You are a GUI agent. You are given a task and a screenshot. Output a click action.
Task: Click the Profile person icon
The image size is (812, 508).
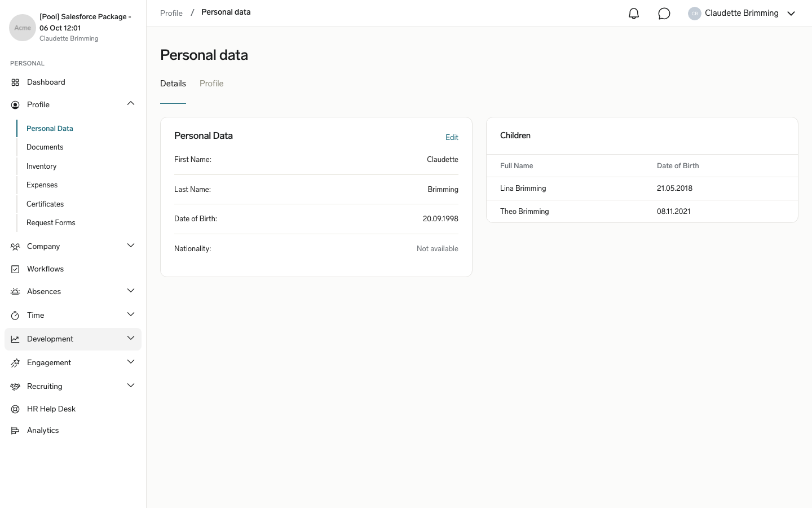click(15, 105)
